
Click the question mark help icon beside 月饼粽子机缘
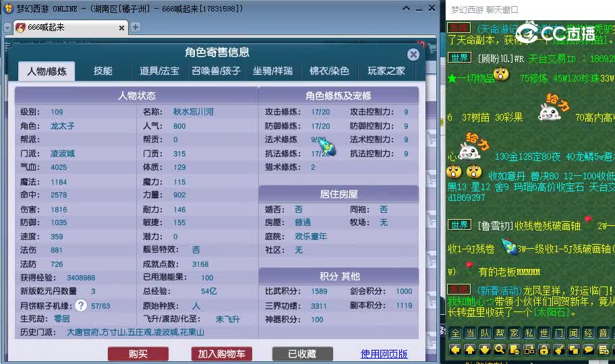(x=81, y=305)
